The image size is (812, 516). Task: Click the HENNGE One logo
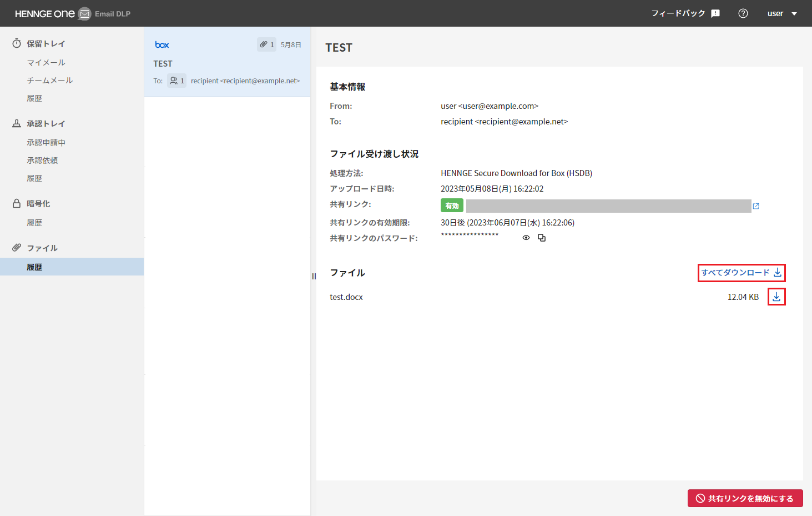pos(44,14)
